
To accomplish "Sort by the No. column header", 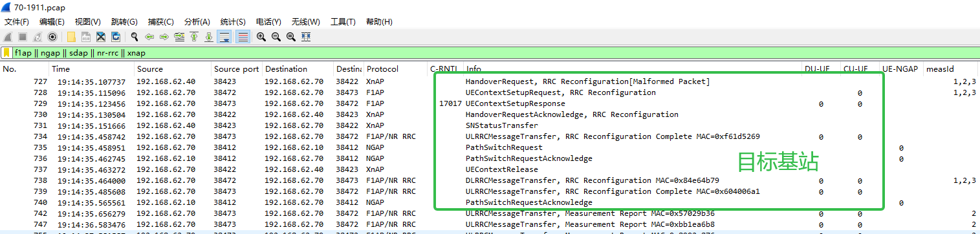I will click(x=25, y=69).
